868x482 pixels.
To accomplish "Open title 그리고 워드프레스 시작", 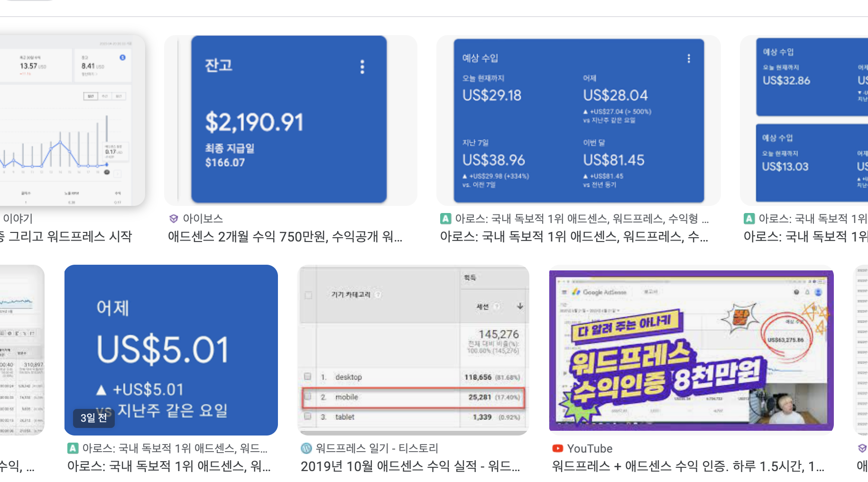I will [x=66, y=236].
